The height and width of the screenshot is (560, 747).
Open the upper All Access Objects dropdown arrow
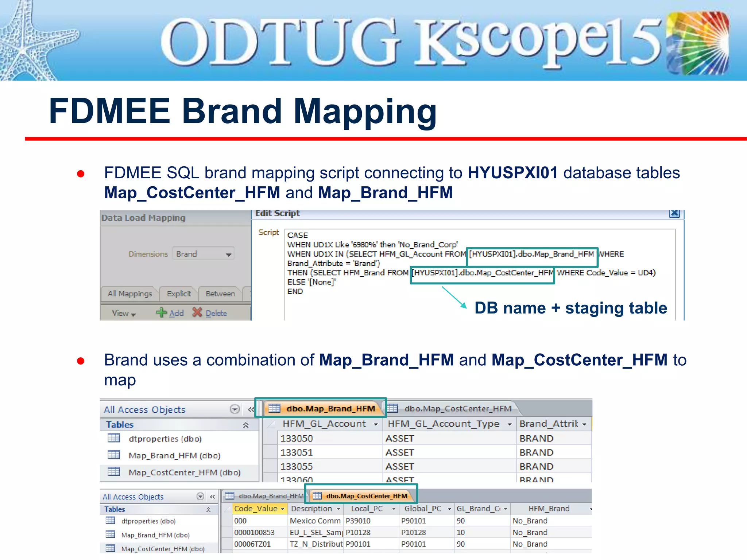click(x=235, y=409)
